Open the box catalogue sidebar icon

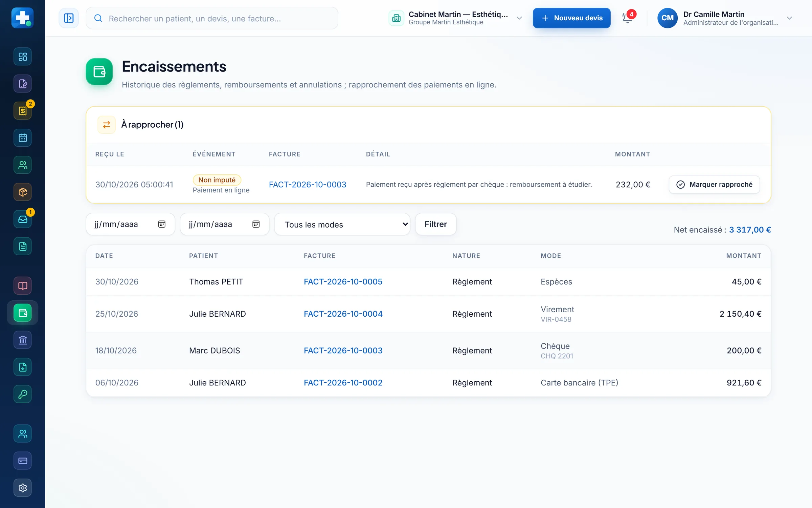23,192
